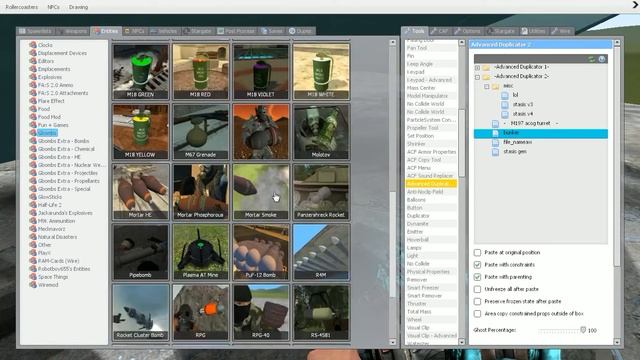Image resolution: width=640 pixels, height=360 pixels.
Task: Open the Rollercoasters menu
Action: 22,7
